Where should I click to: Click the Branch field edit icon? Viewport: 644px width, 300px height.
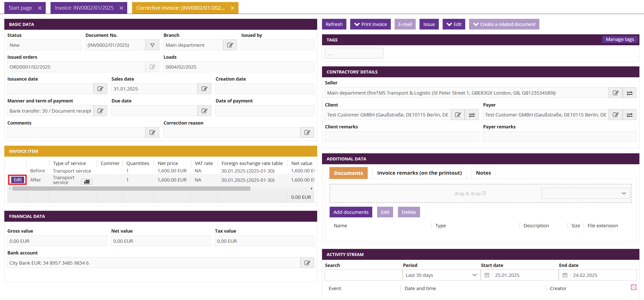pyautogui.click(x=230, y=45)
